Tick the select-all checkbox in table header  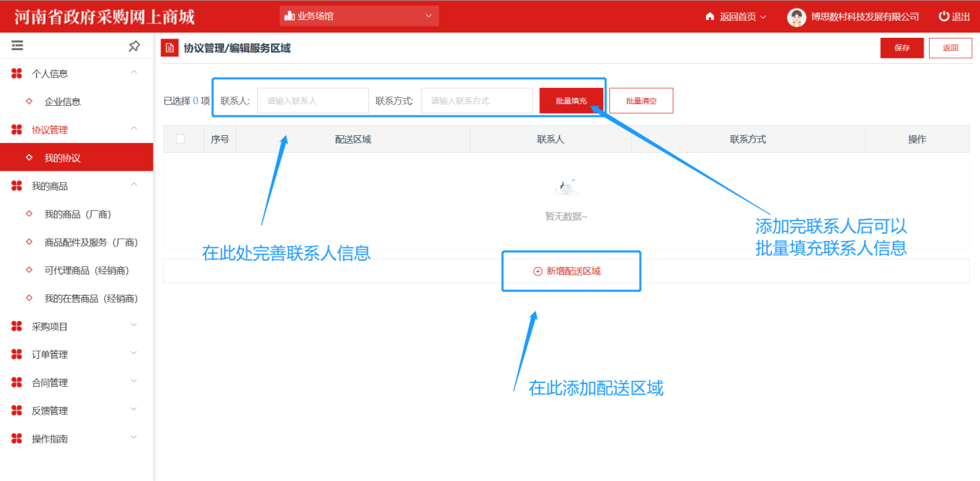[x=181, y=139]
